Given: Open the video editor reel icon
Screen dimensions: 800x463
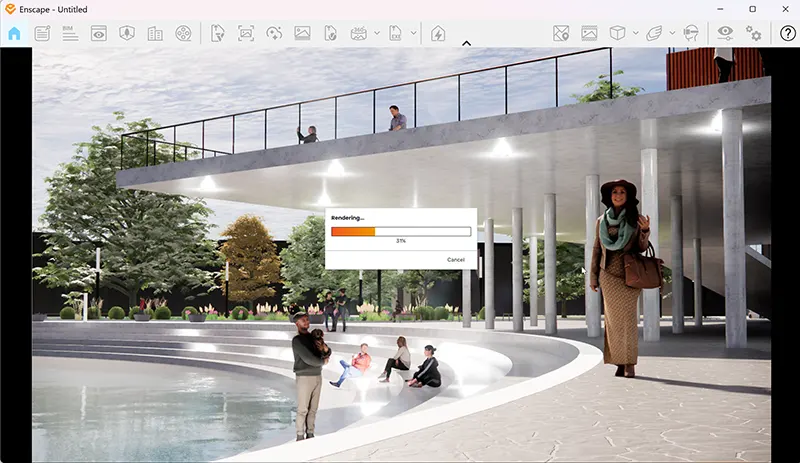Looking at the screenshot, I should click(182, 33).
